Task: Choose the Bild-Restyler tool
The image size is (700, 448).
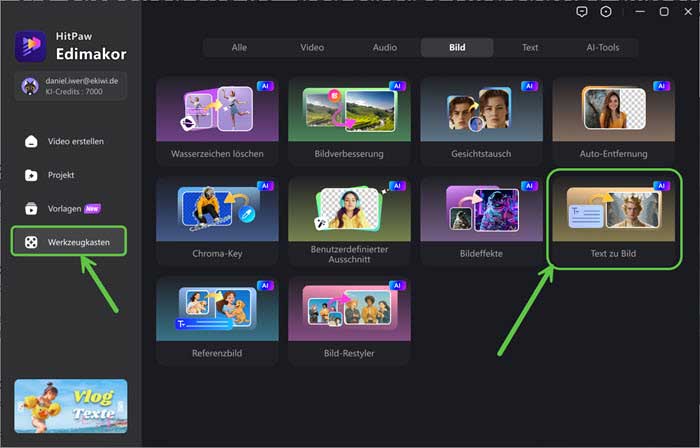Action: (348, 321)
